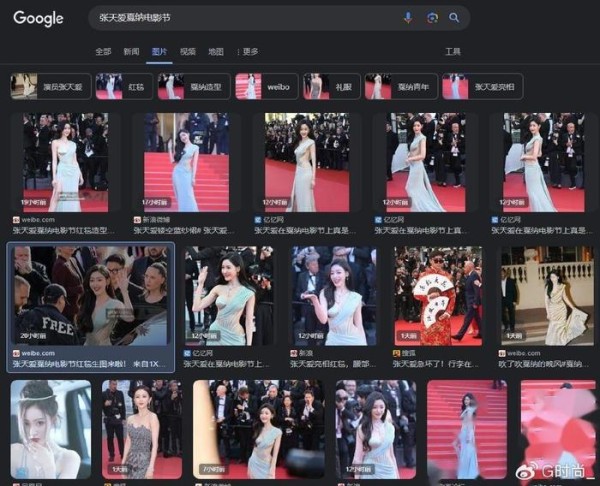Screen dimensions: 600x486
Task: Open the cream dress balcony image
Action: pyautogui.click(x=547, y=296)
